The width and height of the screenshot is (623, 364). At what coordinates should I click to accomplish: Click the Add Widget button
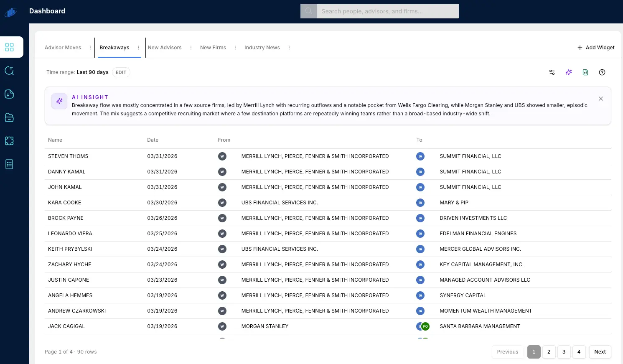596,48
